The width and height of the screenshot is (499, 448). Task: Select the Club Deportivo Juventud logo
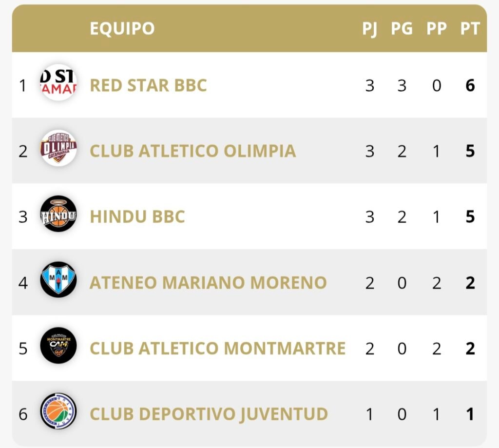coord(58,411)
